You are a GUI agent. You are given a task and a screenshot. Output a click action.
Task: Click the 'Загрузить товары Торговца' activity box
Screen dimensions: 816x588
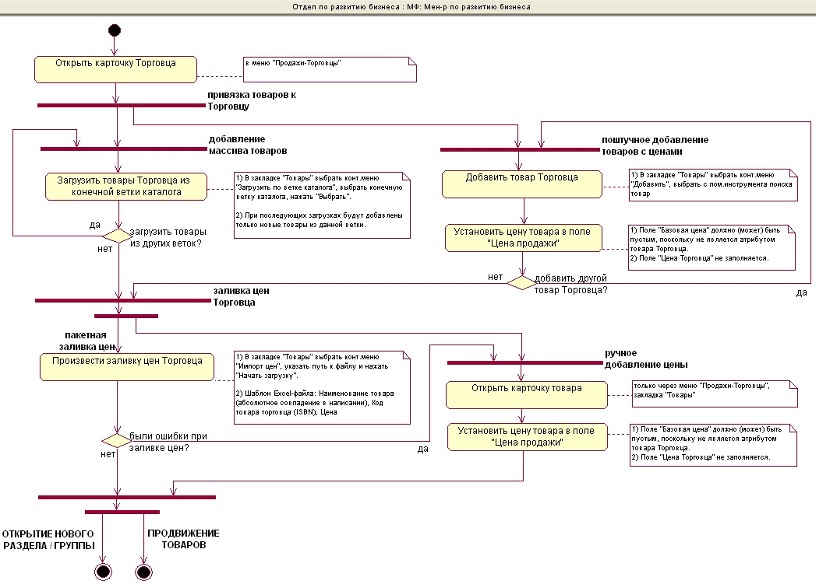(x=125, y=187)
